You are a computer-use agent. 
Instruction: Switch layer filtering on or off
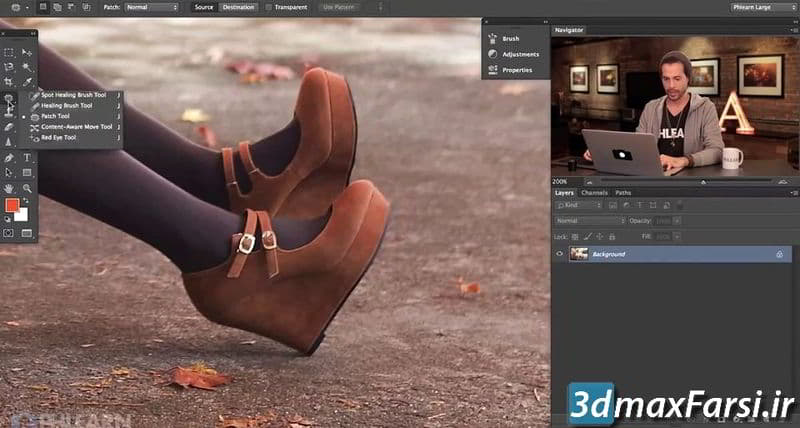[x=680, y=206]
